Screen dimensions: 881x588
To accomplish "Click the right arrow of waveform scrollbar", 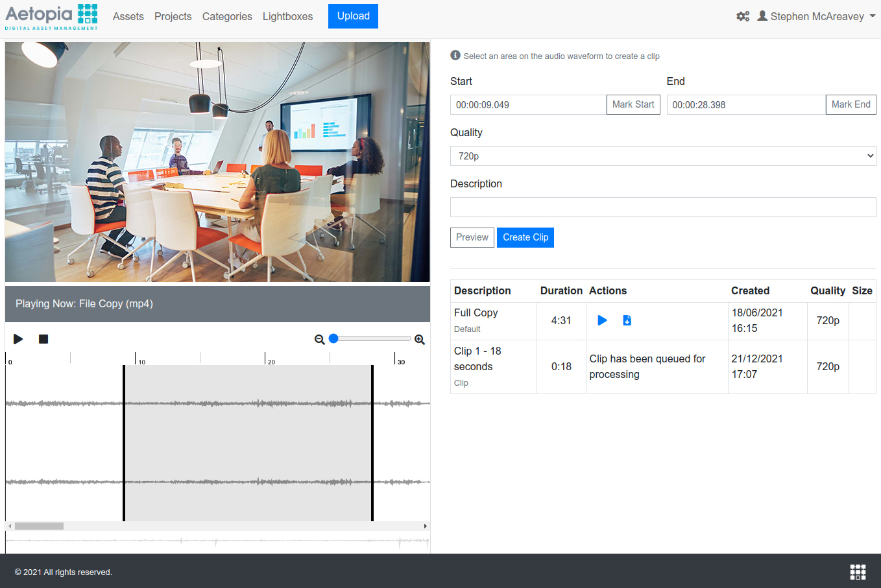I will click(x=425, y=526).
